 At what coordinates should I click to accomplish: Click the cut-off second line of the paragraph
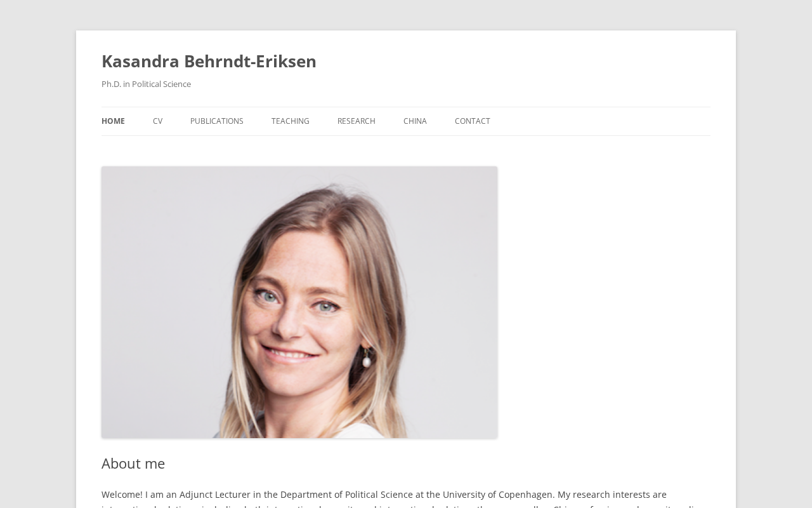pyautogui.click(x=406, y=506)
